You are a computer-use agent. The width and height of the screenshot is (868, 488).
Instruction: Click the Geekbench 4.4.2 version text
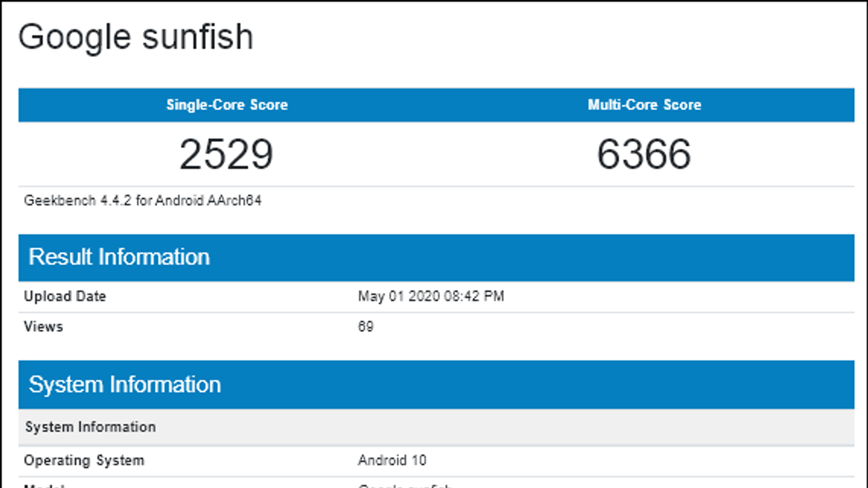point(78,201)
